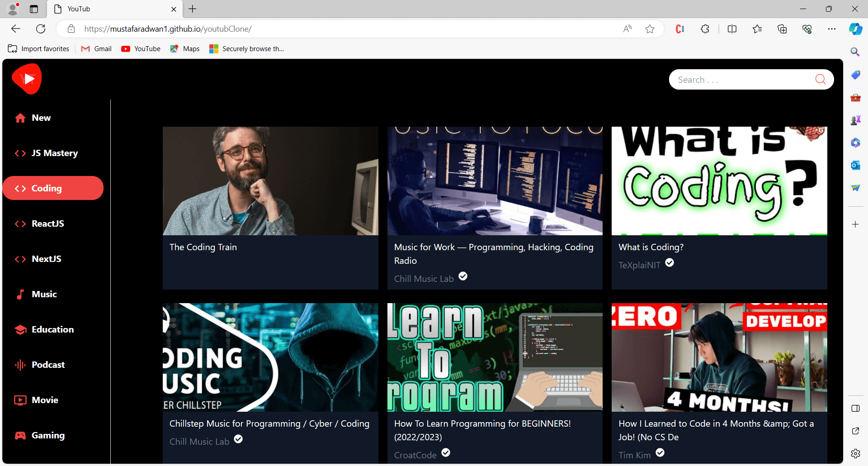Click Music for Work Programming title link
Viewport: 868px width, 466px height.
tap(494, 254)
